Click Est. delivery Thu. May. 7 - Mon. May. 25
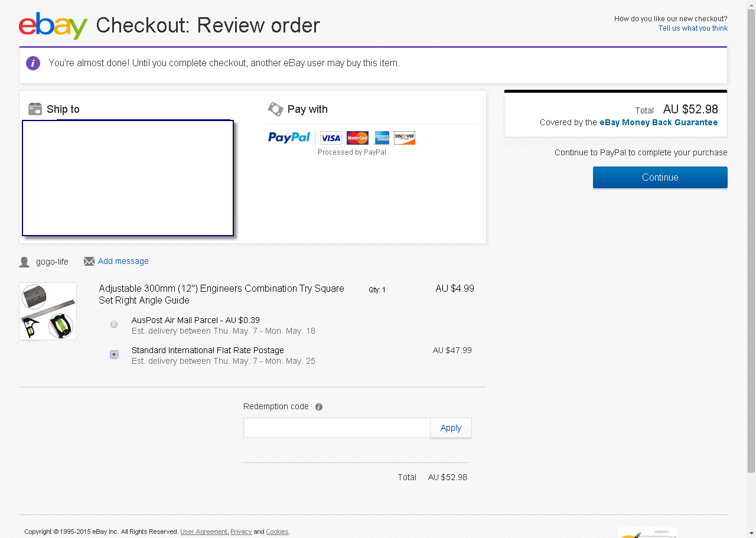The height and width of the screenshot is (538, 756). click(223, 361)
